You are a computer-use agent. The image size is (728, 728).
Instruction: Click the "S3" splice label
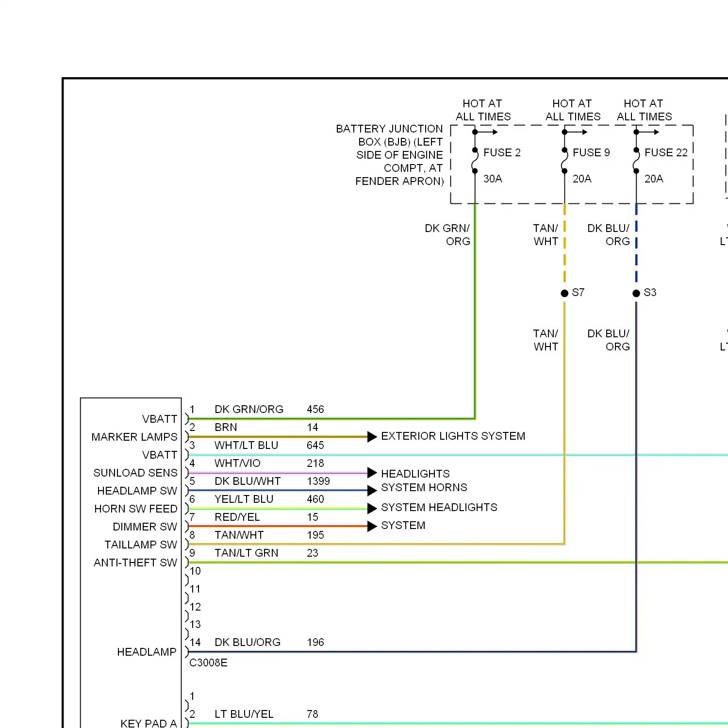pyautogui.click(x=650, y=292)
